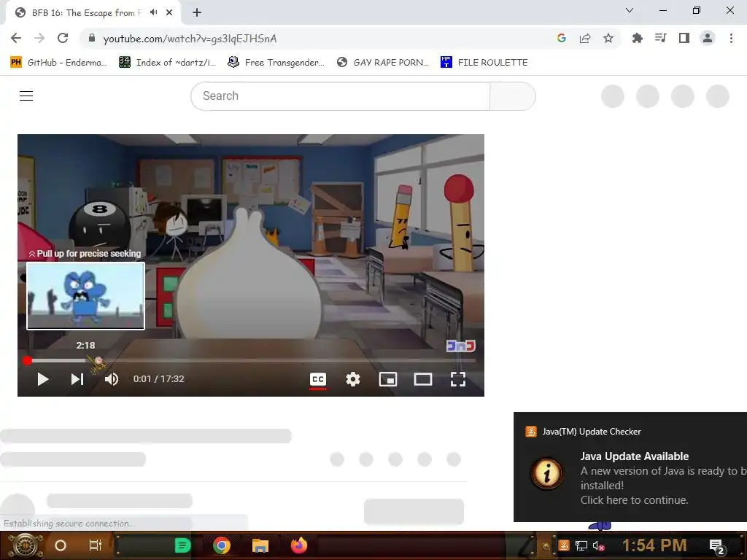Skip to next video

click(77, 379)
